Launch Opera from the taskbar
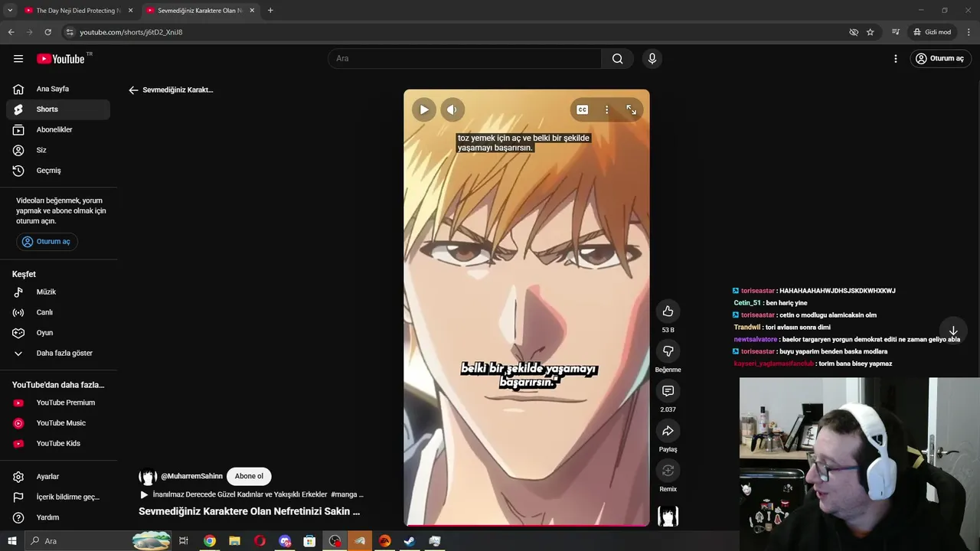980x551 pixels. (x=260, y=541)
